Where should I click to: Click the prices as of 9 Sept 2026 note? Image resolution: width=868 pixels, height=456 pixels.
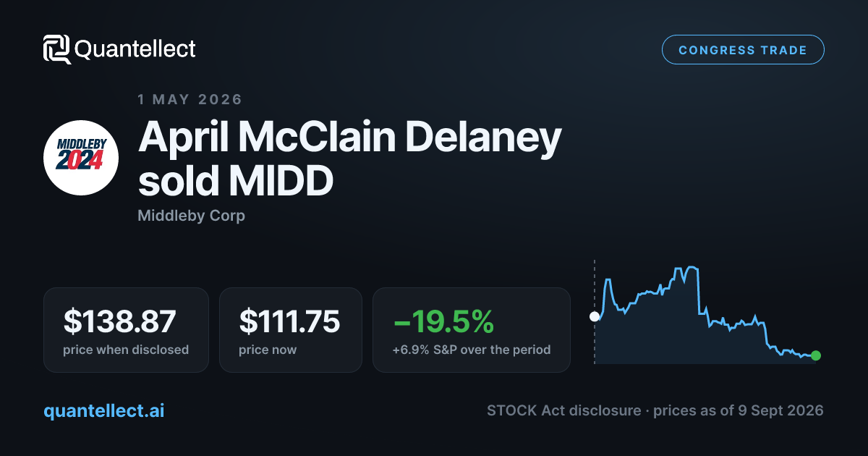coord(739,410)
